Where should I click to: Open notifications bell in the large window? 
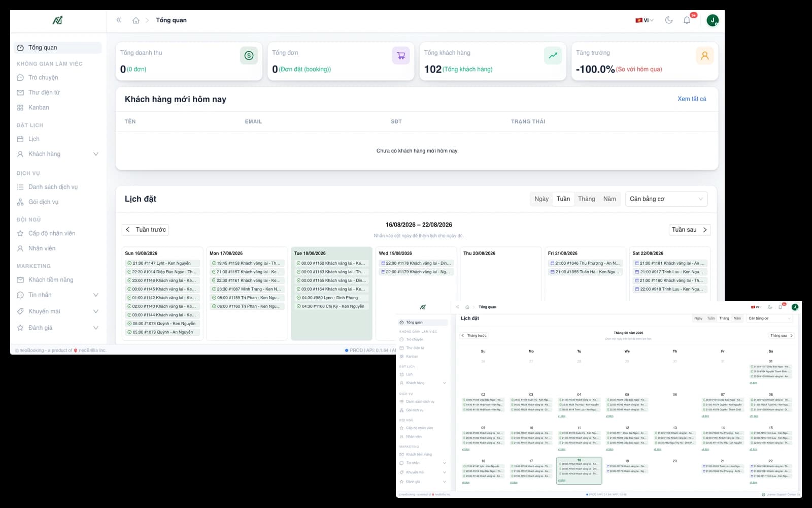[x=687, y=20]
